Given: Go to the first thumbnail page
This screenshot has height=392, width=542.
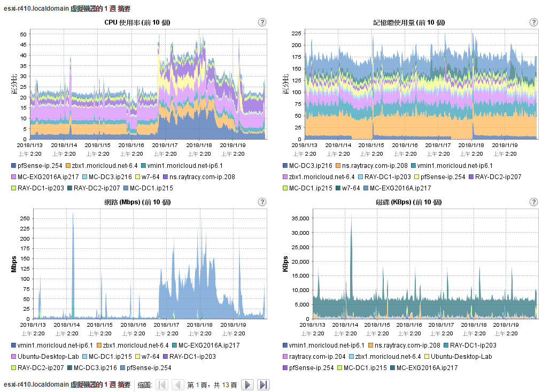Looking at the screenshot, I should click(x=162, y=385).
